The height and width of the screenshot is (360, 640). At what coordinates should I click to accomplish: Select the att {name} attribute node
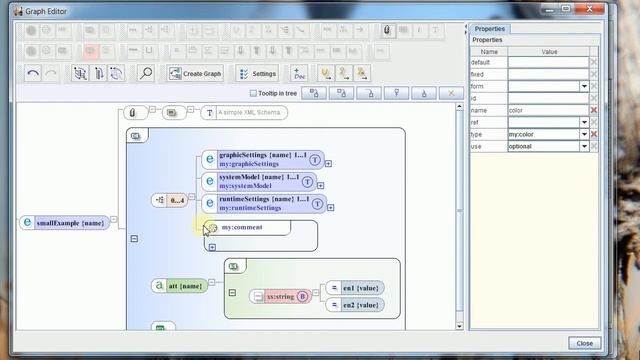pyautogui.click(x=180, y=286)
